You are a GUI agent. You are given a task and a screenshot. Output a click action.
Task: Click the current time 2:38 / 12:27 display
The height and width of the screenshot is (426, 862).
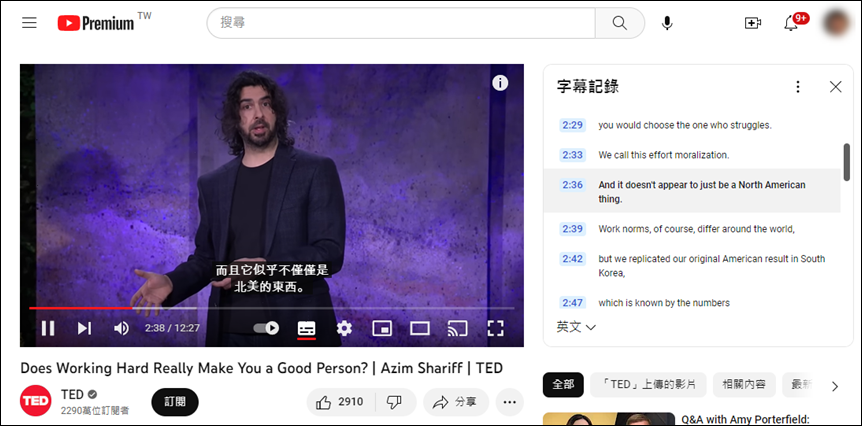(x=173, y=328)
